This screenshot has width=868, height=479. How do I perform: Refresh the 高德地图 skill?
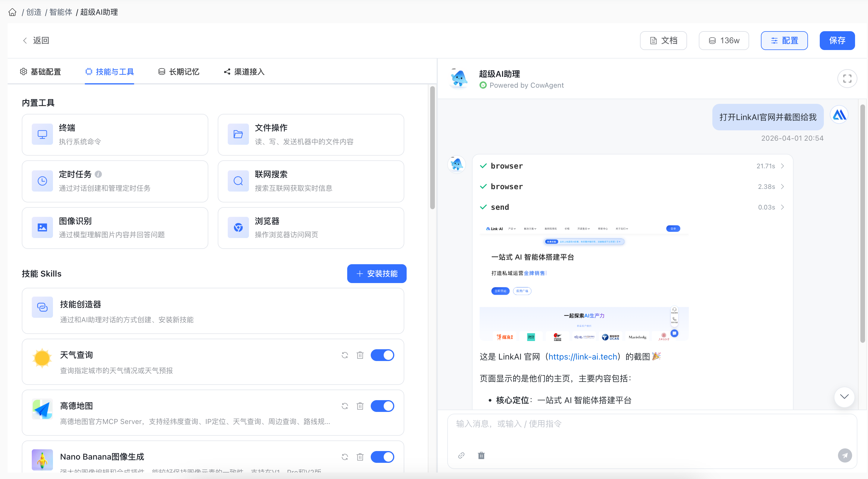(345, 406)
